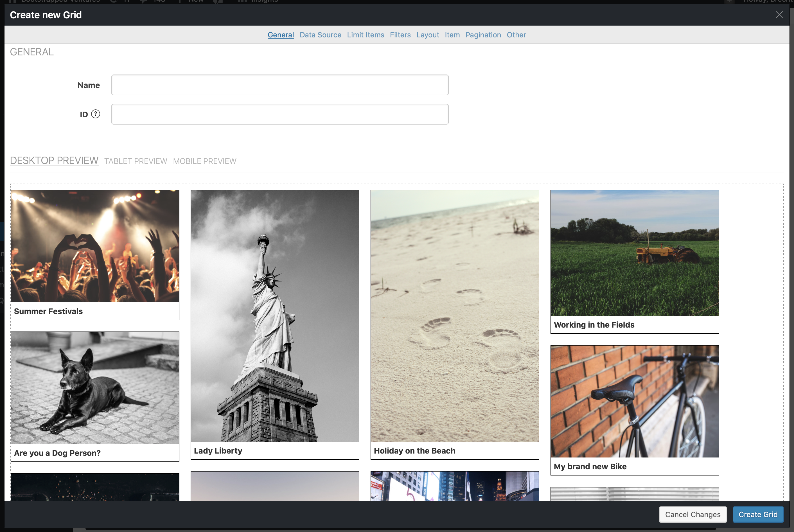This screenshot has height=532, width=794.
Task: Click the My brand new Bike title
Action: tap(590, 466)
